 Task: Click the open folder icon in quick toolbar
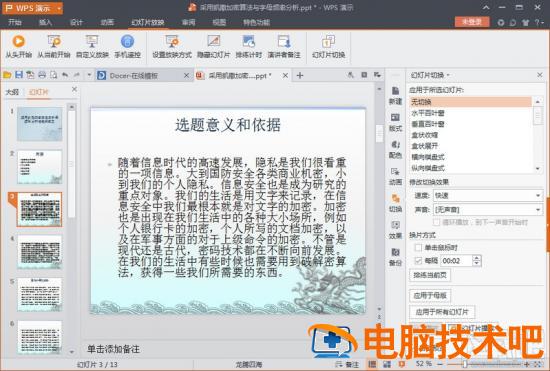pos(7,75)
